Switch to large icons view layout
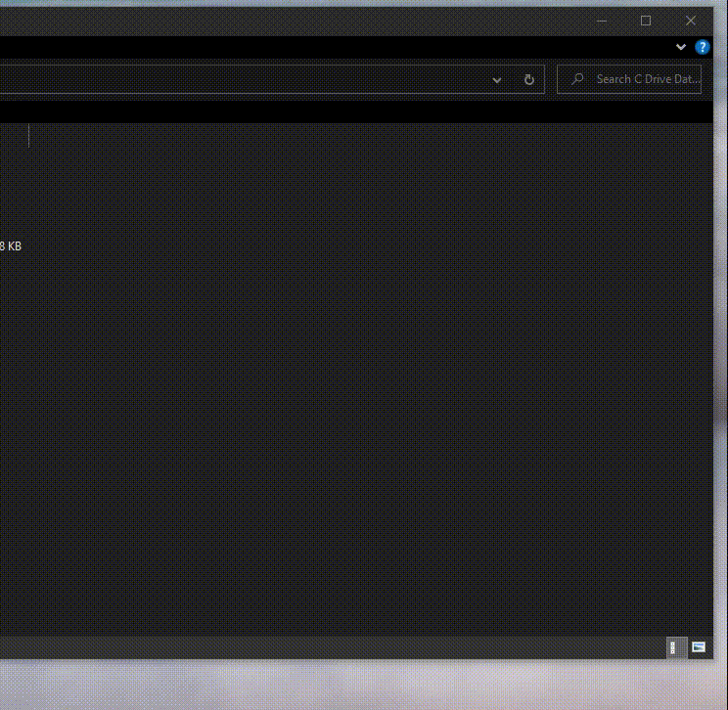The height and width of the screenshot is (710, 728). click(699, 646)
